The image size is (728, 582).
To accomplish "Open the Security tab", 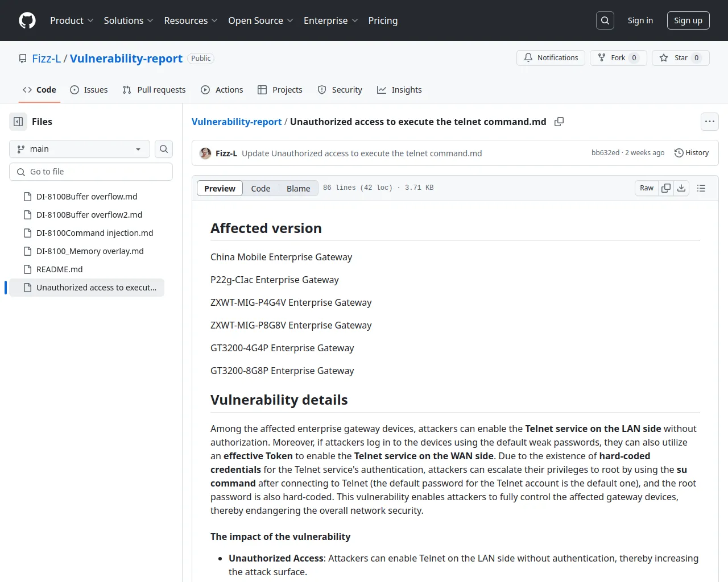I will point(340,90).
